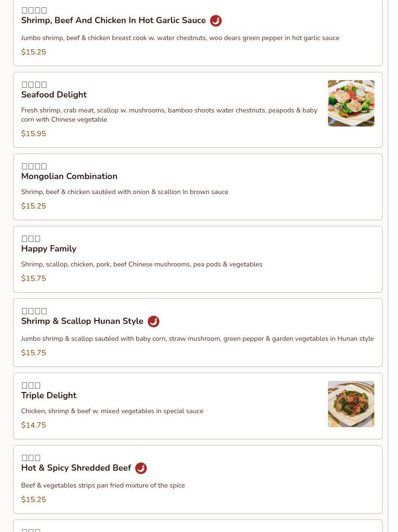Click Hunan Style jumbo shrimp description

(x=197, y=338)
